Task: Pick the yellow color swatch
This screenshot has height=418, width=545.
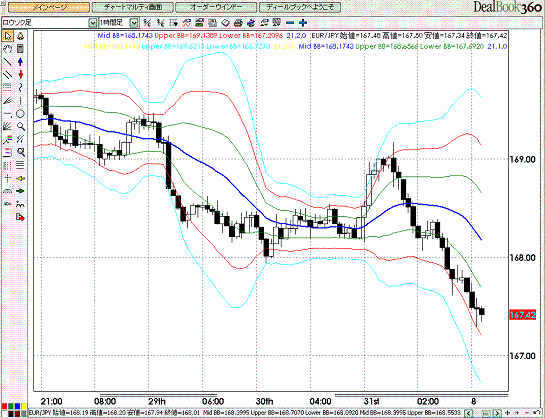Action: coord(23,406)
